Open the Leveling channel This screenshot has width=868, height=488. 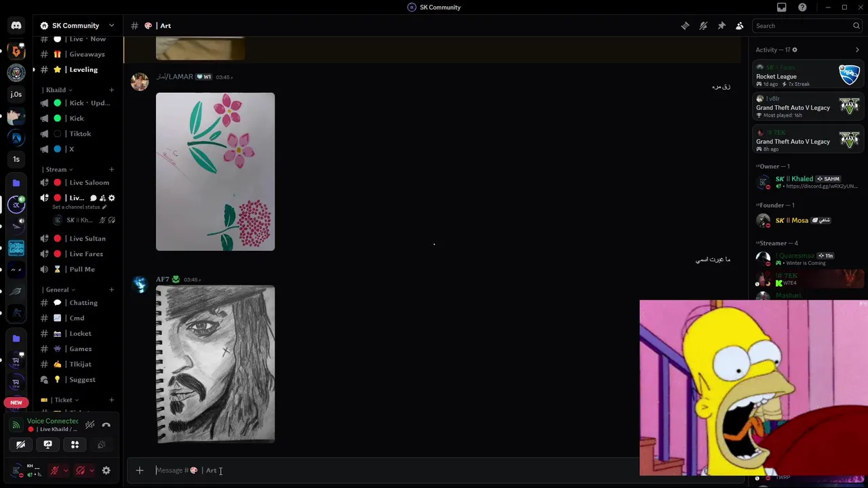77,70
